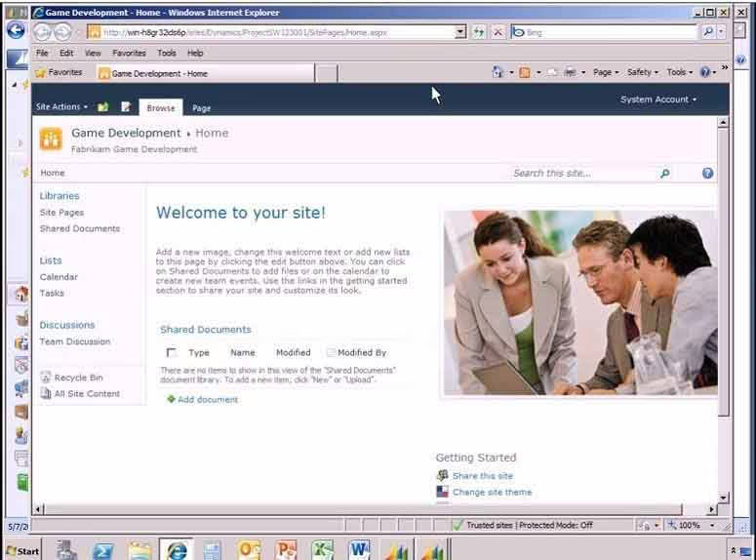Click the Start button

[x=22, y=551]
